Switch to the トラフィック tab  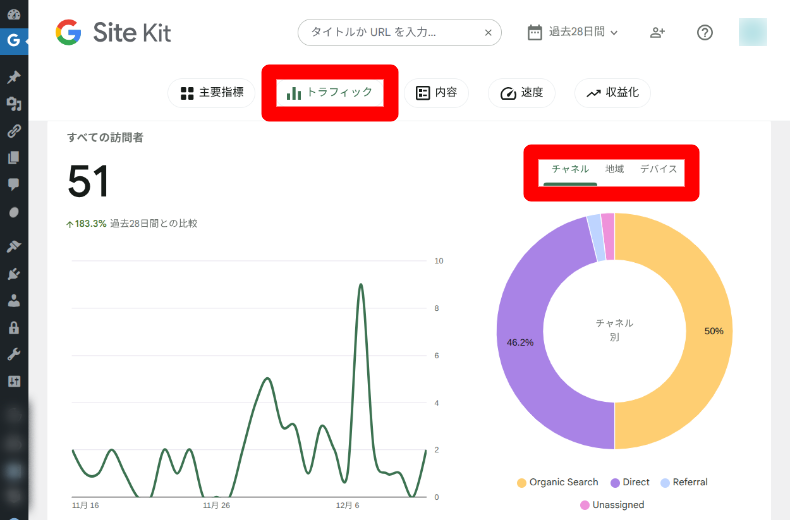point(330,93)
